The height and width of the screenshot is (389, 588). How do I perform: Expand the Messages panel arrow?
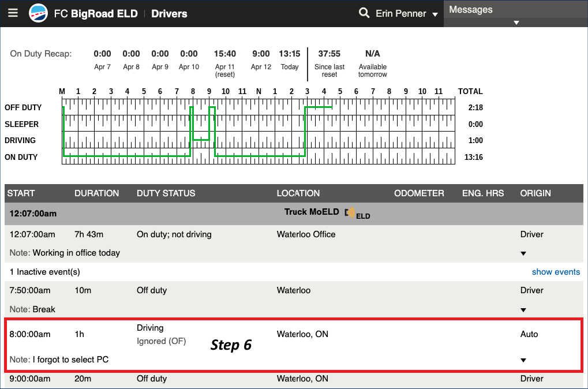[x=516, y=23]
